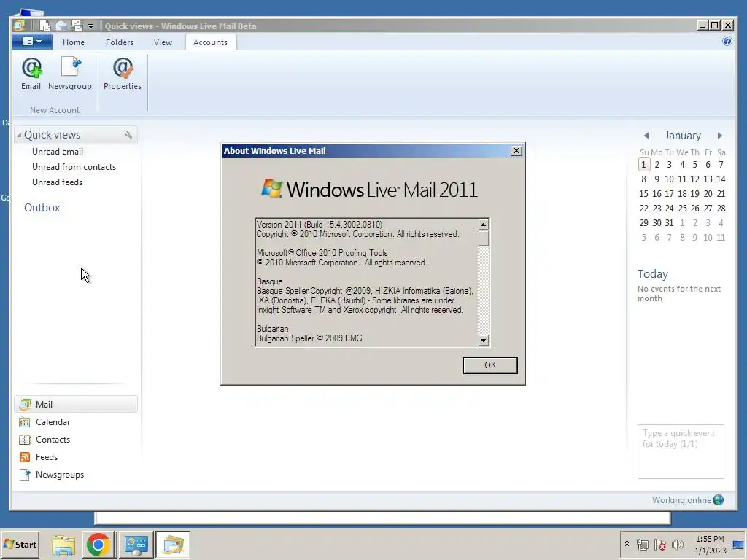Open Unread feeds view
Image resolution: width=747 pixels, height=560 pixels.
click(x=57, y=182)
